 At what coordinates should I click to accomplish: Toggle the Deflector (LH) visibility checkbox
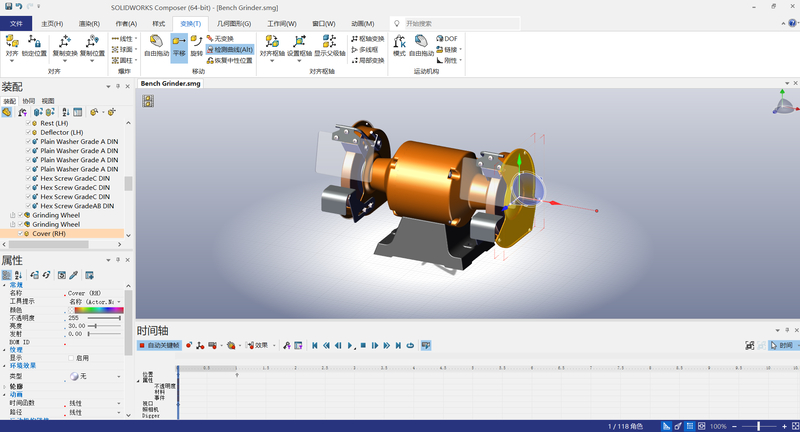pyautogui.click(x=29, y=132)
